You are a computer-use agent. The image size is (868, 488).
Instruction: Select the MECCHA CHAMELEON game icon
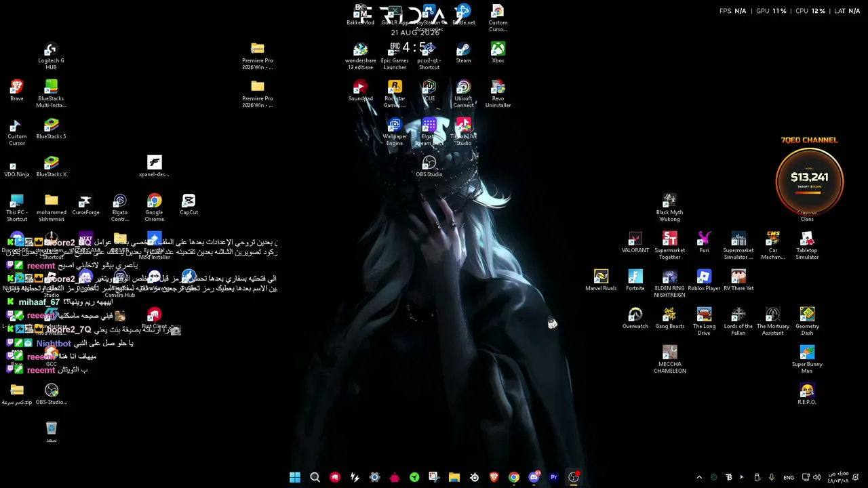[670, 360]
